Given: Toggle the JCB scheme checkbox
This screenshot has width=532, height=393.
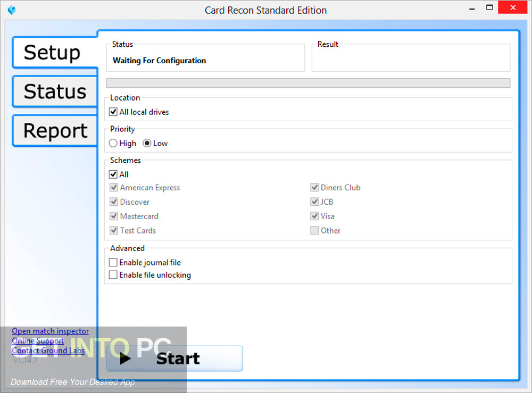Looking at the screenshot, I should [314, 202].
